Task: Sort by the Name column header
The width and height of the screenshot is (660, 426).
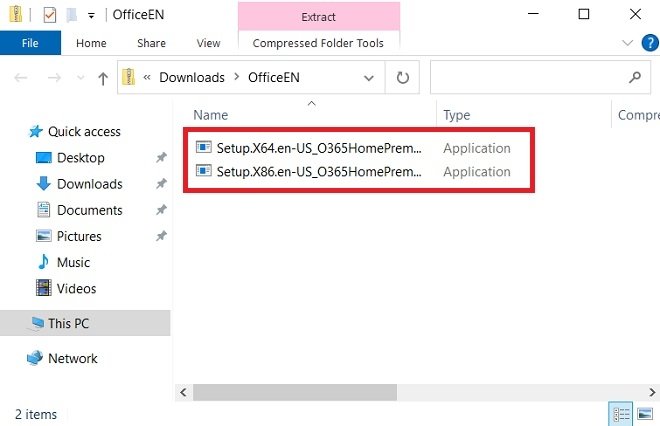Action: click(211, 115)
